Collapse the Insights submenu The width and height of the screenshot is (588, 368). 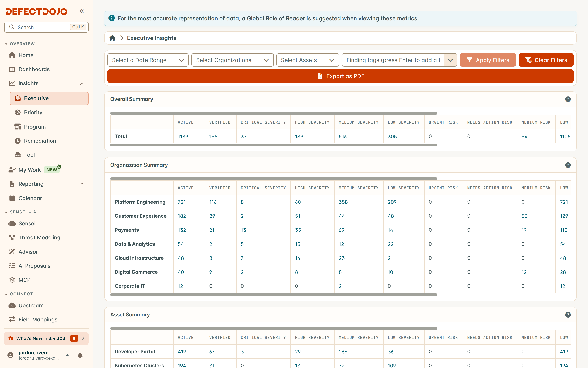point(82,84)
